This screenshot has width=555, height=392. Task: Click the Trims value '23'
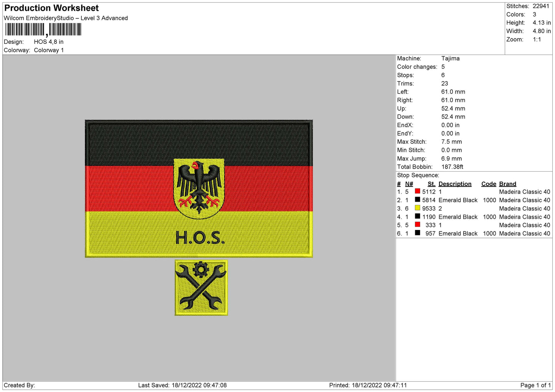[445, 83]
